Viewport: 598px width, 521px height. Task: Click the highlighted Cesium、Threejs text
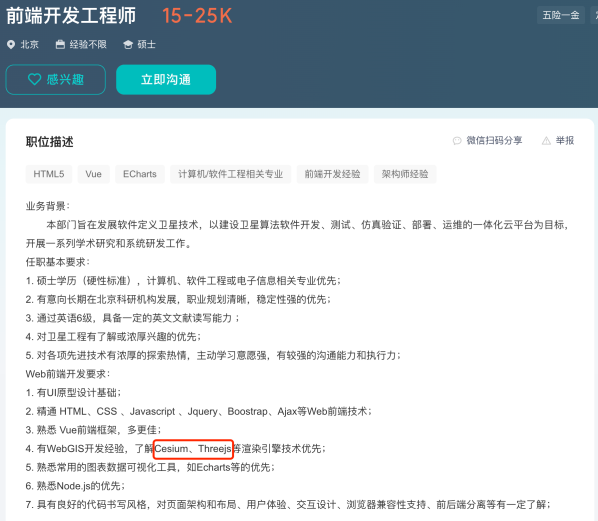[x=193, y=449]
